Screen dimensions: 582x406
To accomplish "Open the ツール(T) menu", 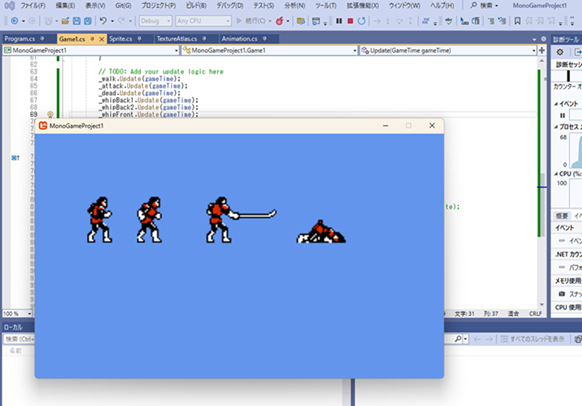I will click(326, 5).
